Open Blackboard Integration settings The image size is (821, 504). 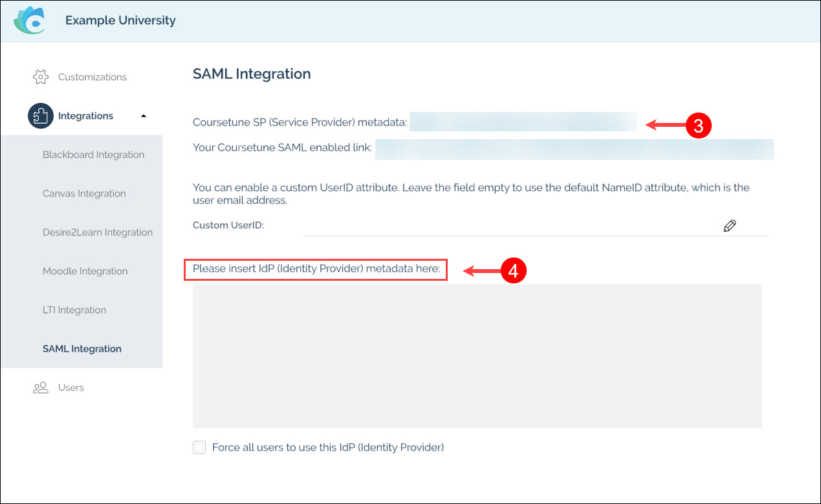pyautogui.click(x=93, y=155)
